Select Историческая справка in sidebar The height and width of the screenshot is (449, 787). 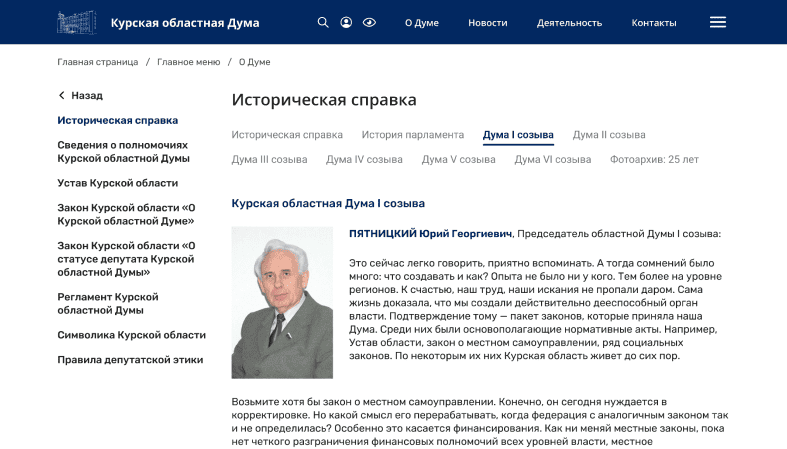[x=117, y=120]
